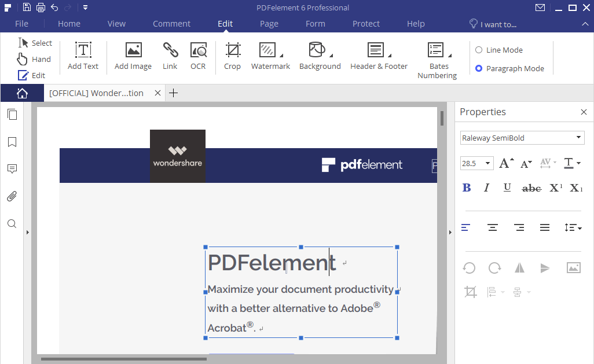Select Paragraph Mode radio button

pyautogui.click(x=479, y=68)
